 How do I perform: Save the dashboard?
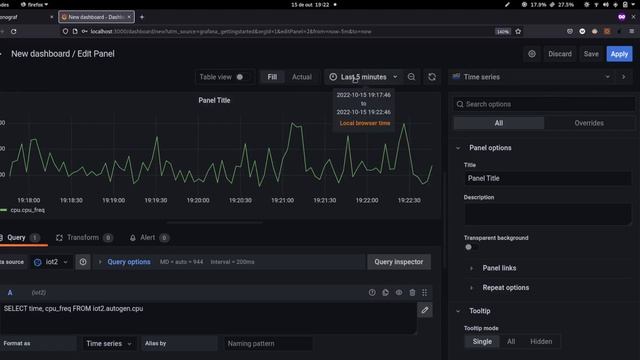(591, 54)
